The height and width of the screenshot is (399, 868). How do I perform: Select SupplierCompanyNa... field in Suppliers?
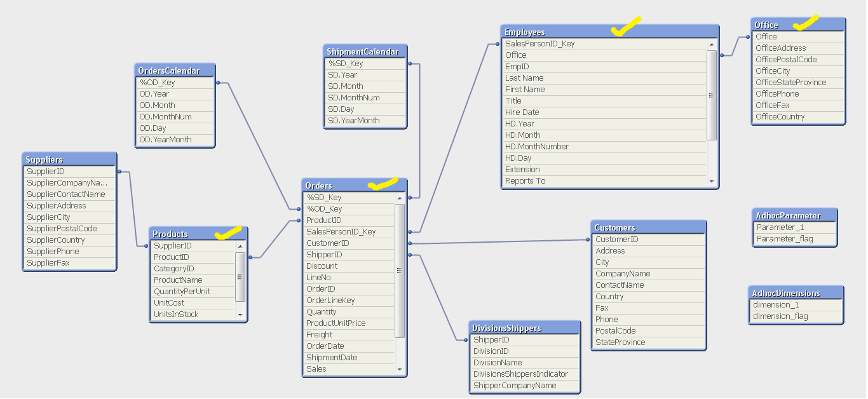pyautogui.click(x=70, y=182)
